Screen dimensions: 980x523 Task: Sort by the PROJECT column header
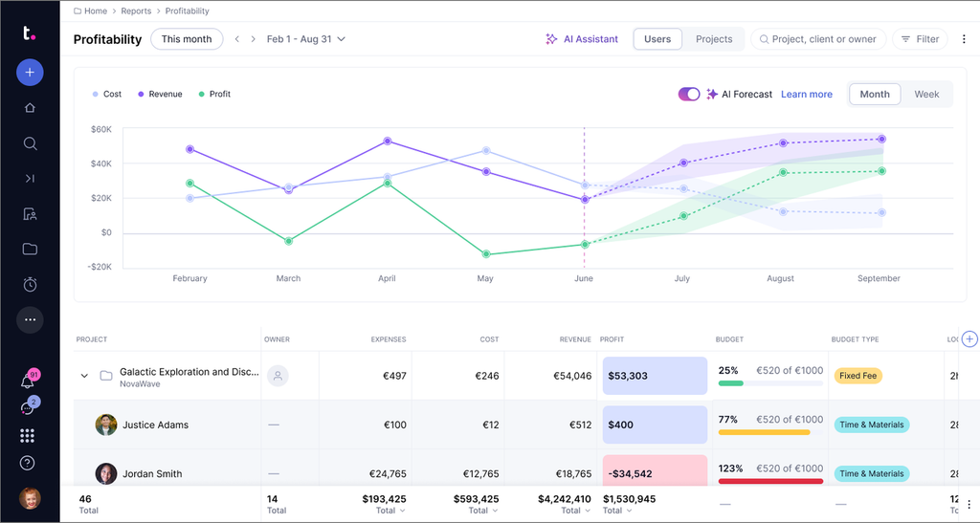pyautogui.click(x=92, y=339)
